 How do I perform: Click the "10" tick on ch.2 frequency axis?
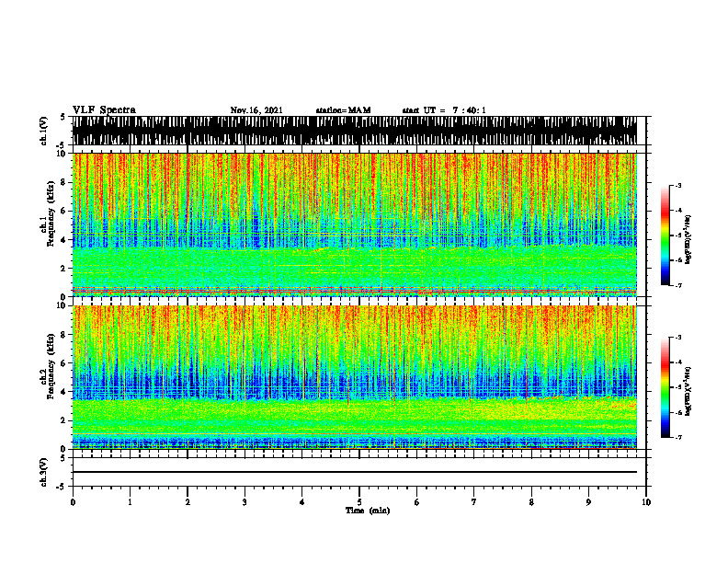click(x=62, y=306)
